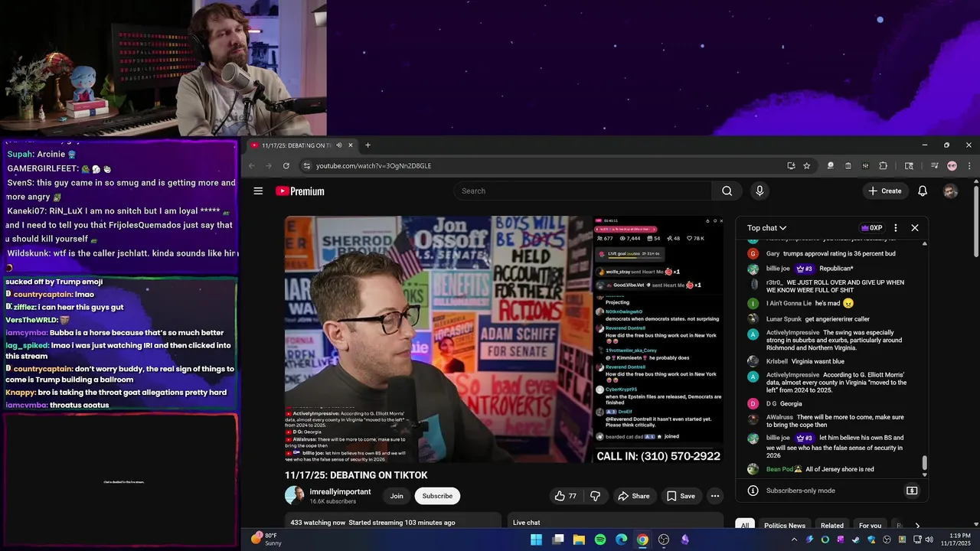The image size is (980, 551).
Task: Open more actions menu beside Save
Action: tap(715, 496)
